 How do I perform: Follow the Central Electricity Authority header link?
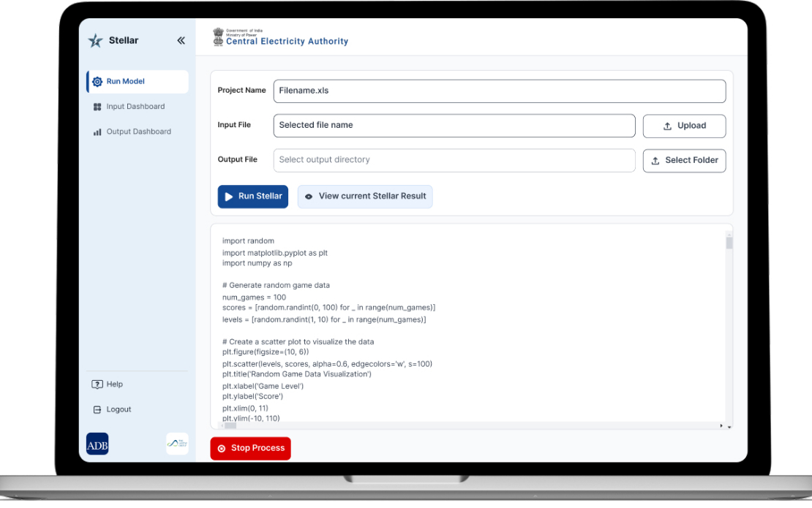287,42
